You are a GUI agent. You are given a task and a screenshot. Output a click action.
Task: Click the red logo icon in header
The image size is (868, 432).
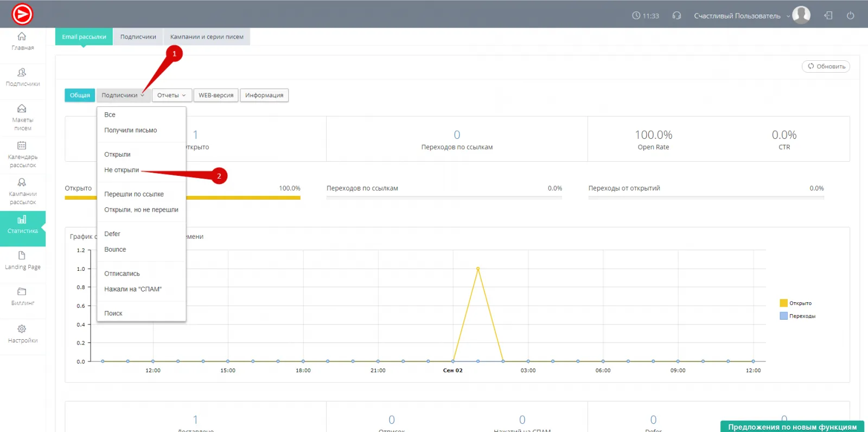(22, 14)
